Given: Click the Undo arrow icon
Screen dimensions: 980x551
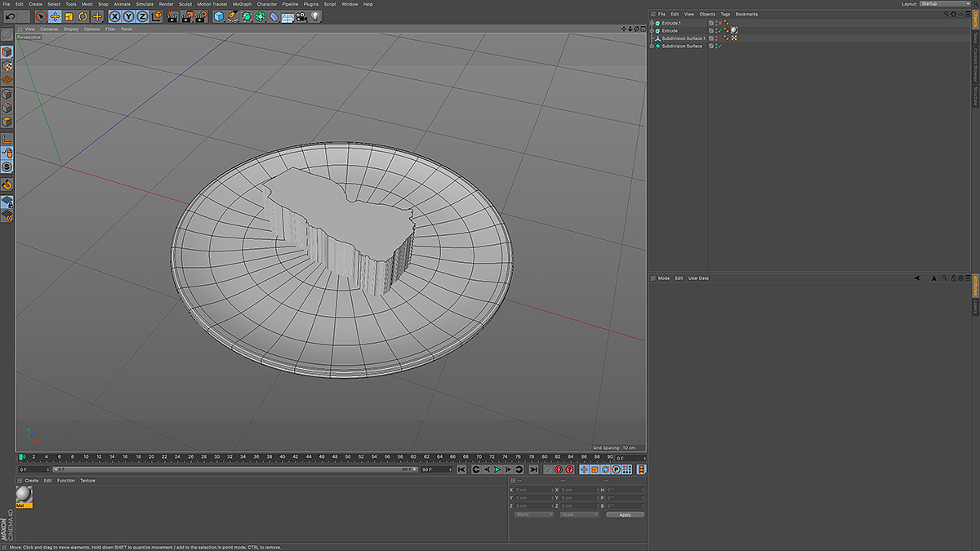Looking at the screenshot, I should tap(11, 16).
